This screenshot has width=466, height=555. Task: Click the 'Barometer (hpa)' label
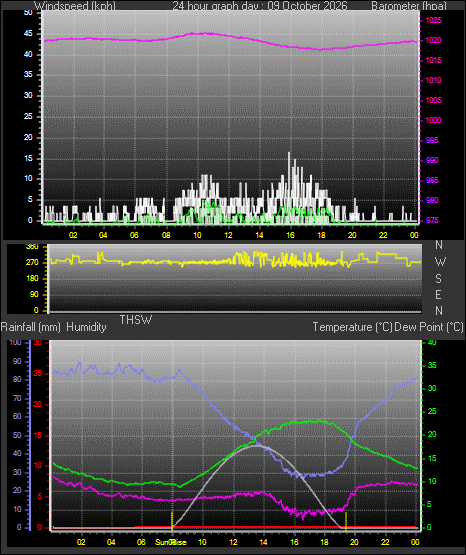[x=409, y=6]
